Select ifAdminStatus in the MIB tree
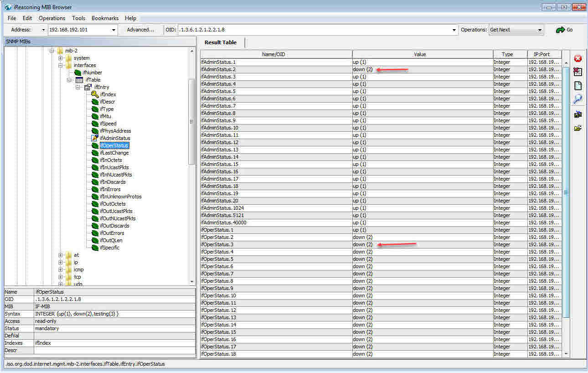The width and height of the screenshot is (588, 373). pyautogui.click(x=115, y=138)
